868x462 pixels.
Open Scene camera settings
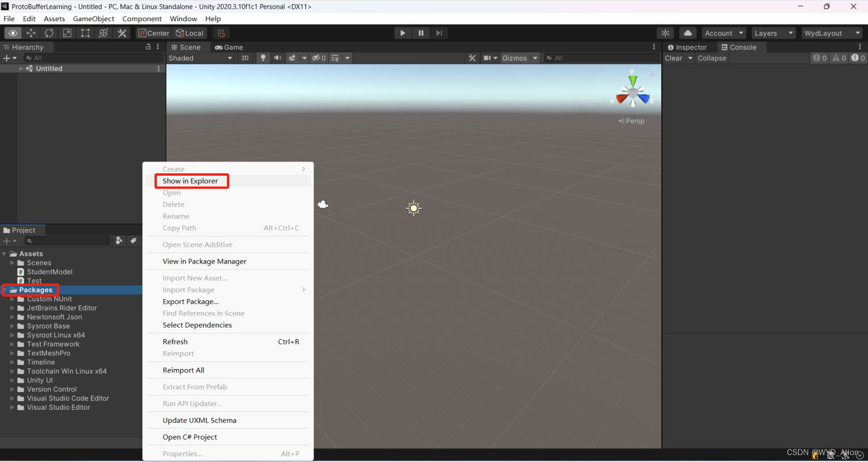click(x=490, y=58)
